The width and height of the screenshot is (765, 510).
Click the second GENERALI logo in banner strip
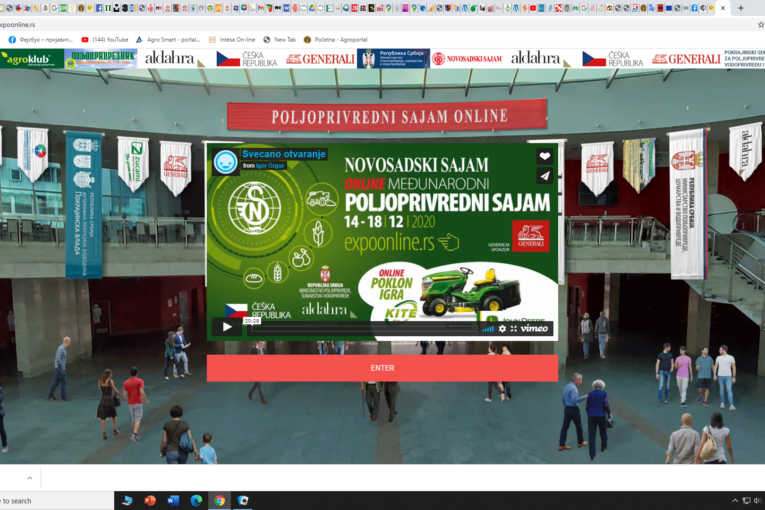click(x=686, y=59)
